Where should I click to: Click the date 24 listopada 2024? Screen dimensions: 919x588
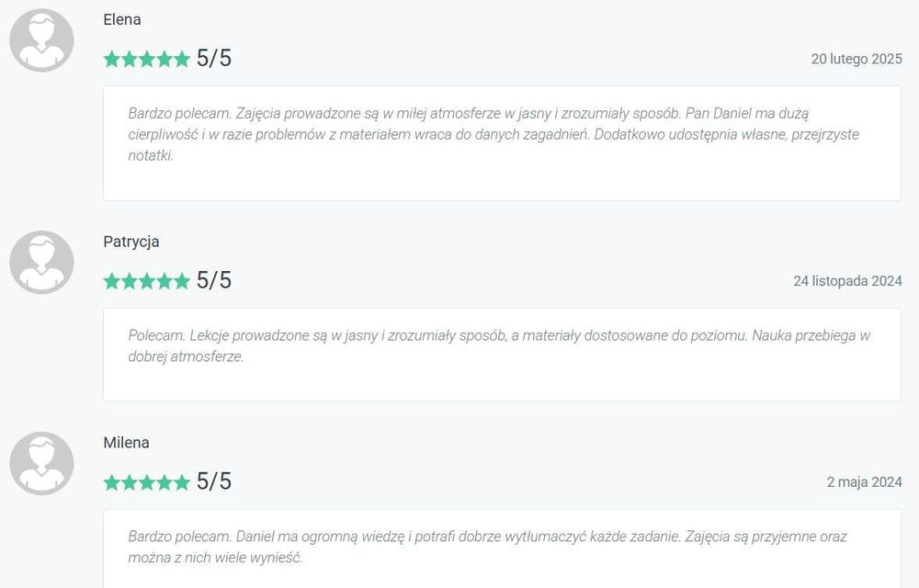click(x=847, y=280)
